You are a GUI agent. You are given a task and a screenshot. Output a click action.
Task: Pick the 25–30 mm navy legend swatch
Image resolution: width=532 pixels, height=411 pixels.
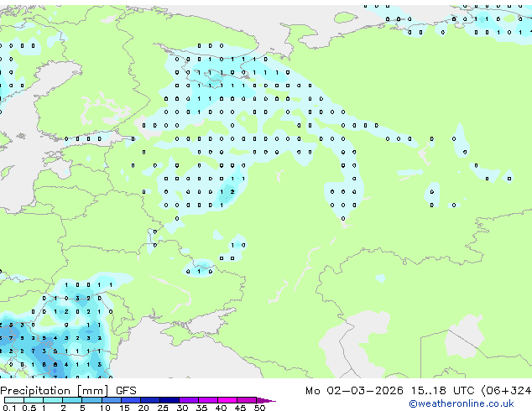[170, 400]
